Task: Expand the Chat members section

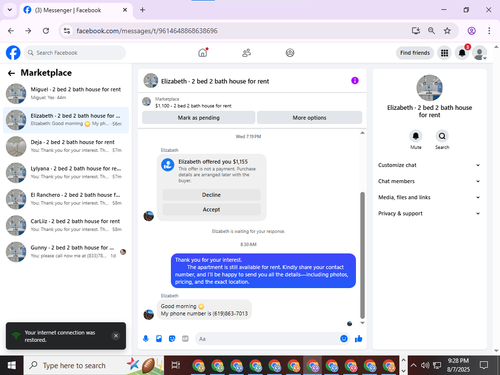Action: (x=429, y=181)
